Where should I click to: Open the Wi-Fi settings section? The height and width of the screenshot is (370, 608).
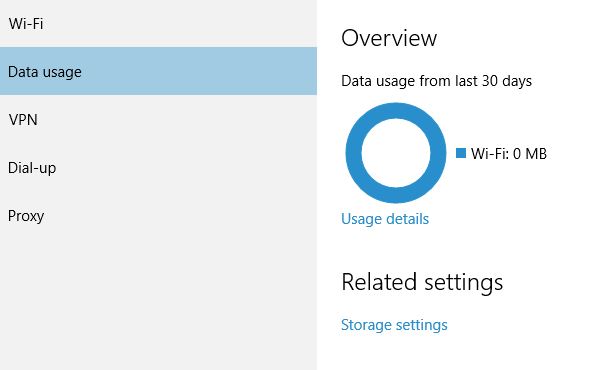pyautogui.click(x=158, y=24)
